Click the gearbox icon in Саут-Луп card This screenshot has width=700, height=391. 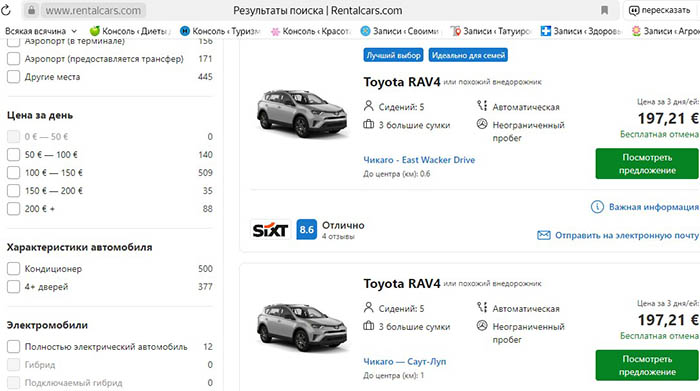pos(482,308)
